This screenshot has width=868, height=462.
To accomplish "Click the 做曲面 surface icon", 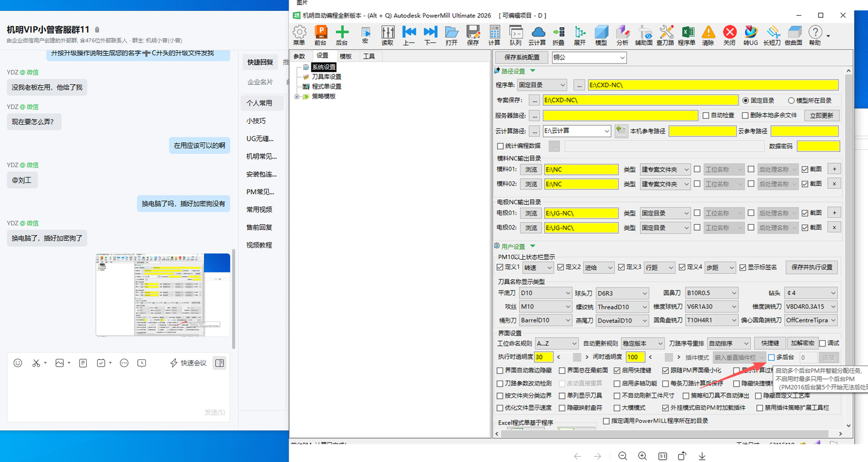I will coord(794,35).
